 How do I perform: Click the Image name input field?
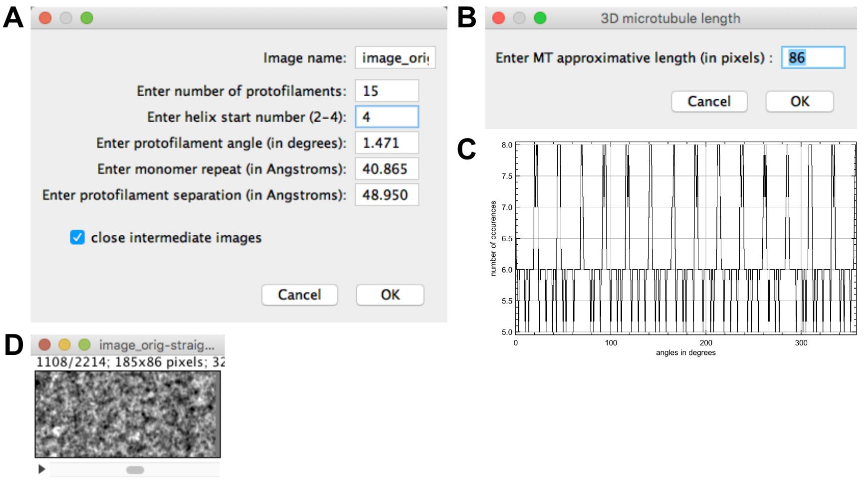click(395, 57)
